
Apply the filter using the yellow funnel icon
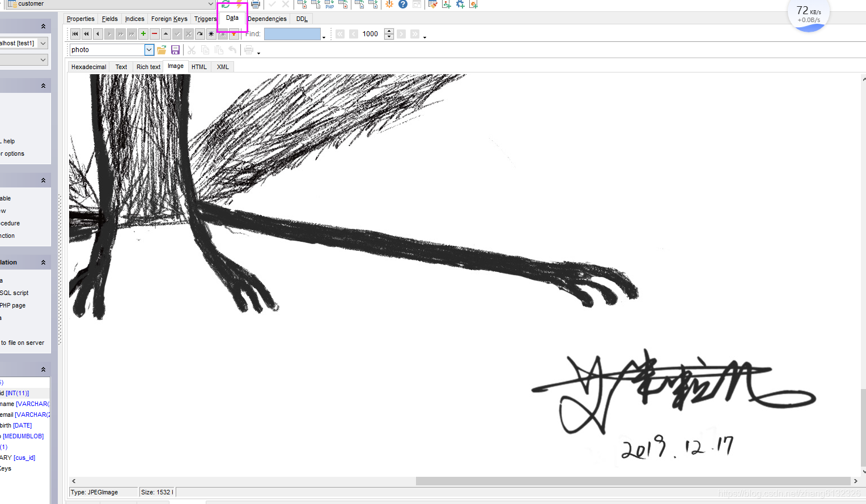(234, 34)
